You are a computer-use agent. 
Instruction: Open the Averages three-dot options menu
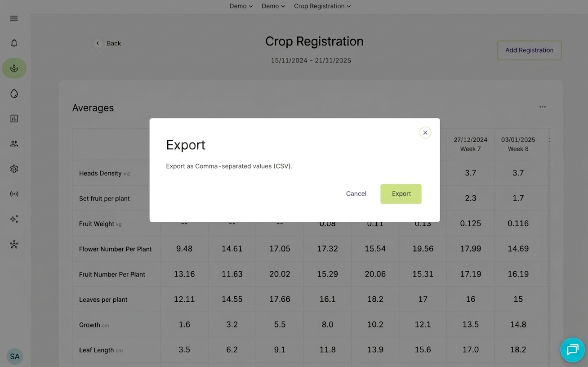click(542, 107)
